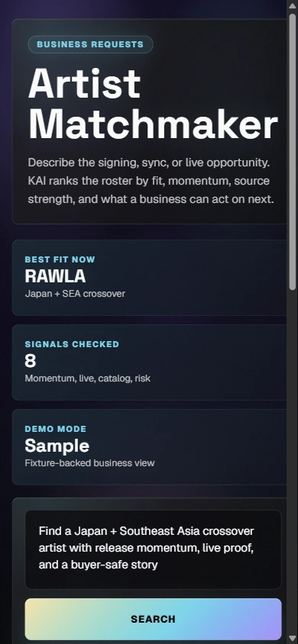This screenshot has width=298, height=644.
Task: Open the Signals Checked card
Action: [150, 362]
